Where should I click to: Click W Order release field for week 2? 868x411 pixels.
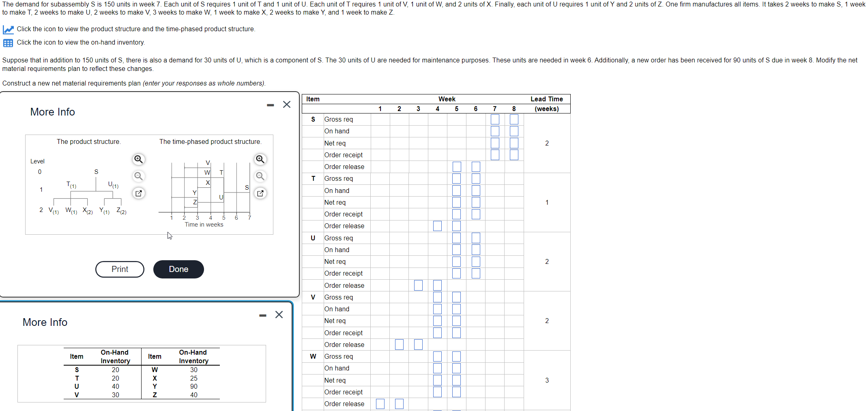click(x=399, y=404)
